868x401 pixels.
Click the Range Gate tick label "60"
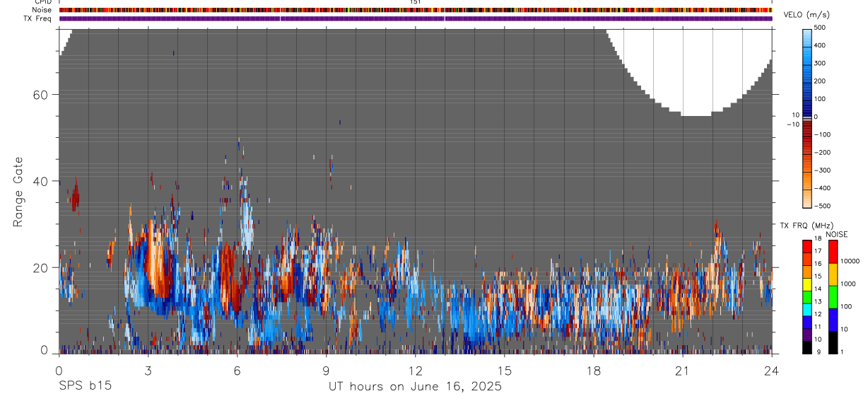point(40,95)
